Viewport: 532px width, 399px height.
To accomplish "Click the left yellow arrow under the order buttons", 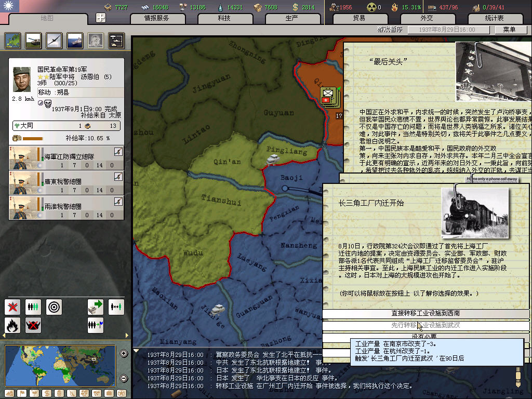I will pyautogui.click(x=4, y=336).
